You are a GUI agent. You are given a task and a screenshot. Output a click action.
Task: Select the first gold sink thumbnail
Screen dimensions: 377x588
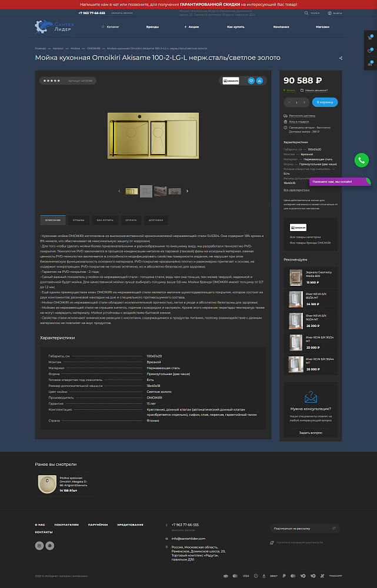(x=132, y=191)
